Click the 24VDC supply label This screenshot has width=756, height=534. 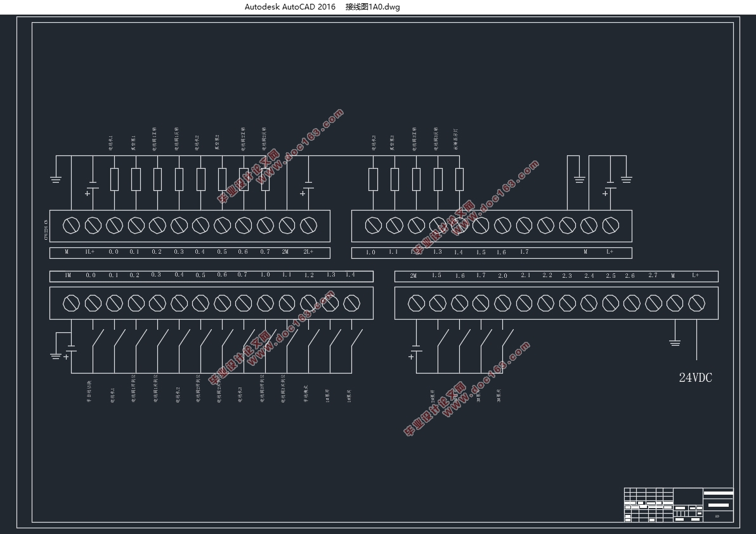tap(695, 378)
